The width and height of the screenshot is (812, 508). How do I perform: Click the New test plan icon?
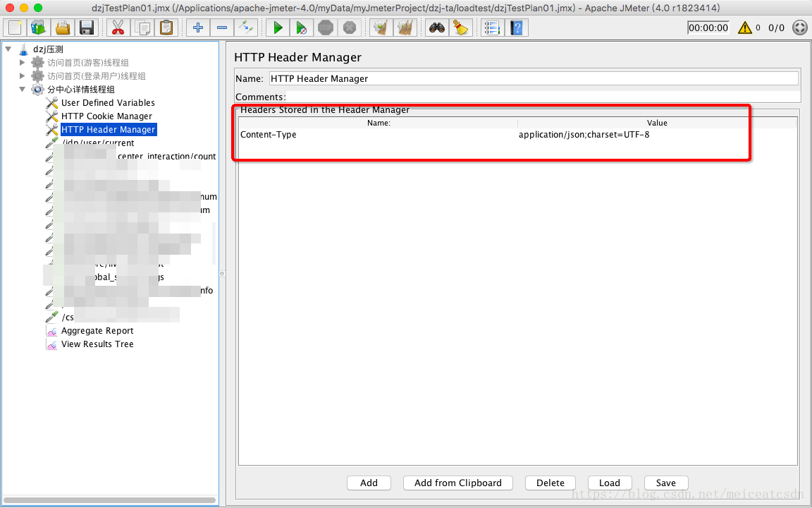pos(15,28)
